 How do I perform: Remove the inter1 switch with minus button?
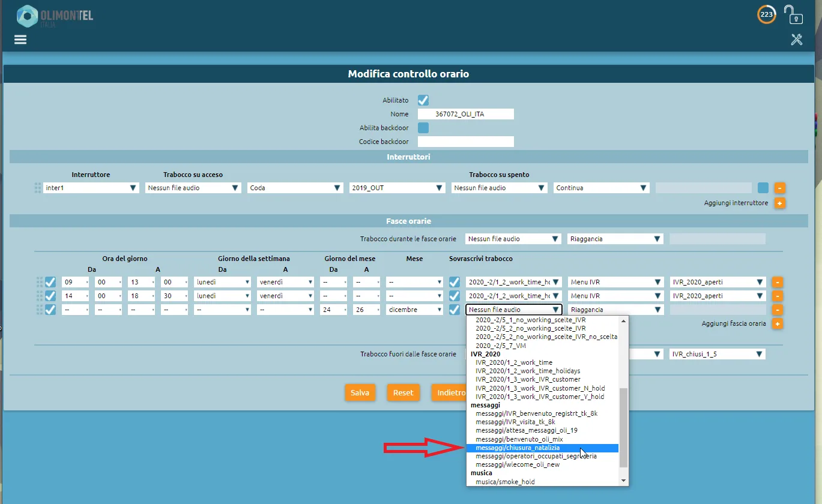point(779,188)
